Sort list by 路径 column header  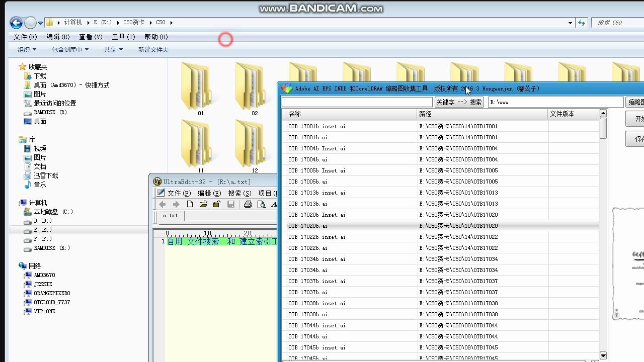[482, 114]
